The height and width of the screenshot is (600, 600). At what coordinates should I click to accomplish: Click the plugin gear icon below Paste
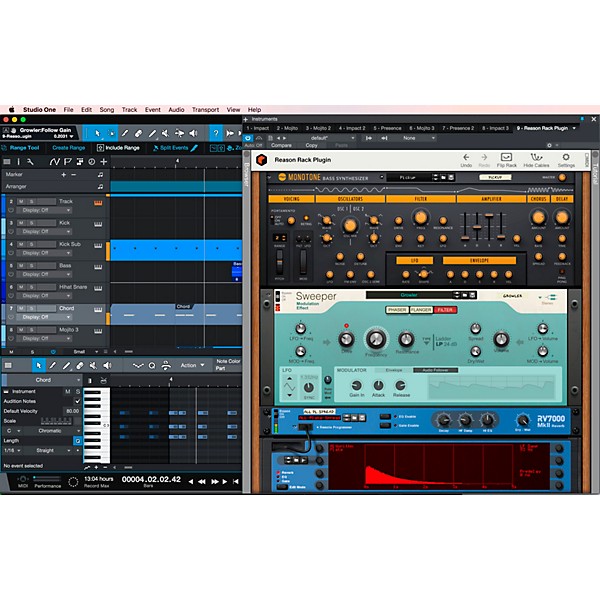click(x=549, y=145)
